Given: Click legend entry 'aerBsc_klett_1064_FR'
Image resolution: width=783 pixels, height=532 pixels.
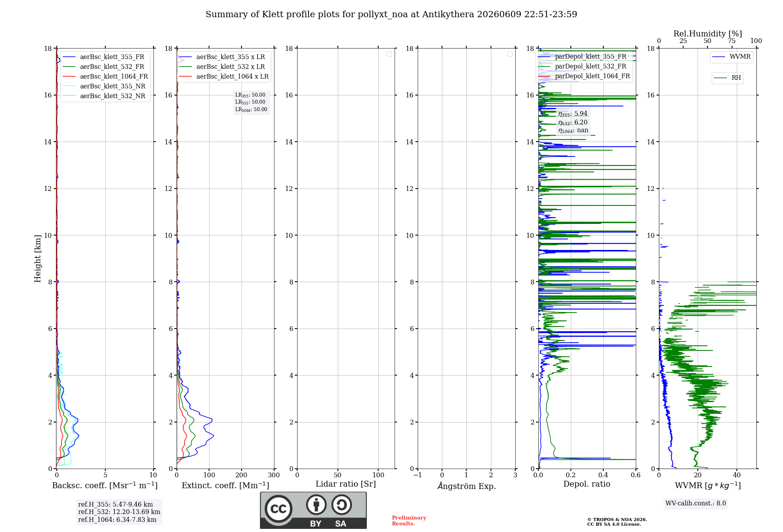Looking at the screenshot, I should (x=114, y=77).
